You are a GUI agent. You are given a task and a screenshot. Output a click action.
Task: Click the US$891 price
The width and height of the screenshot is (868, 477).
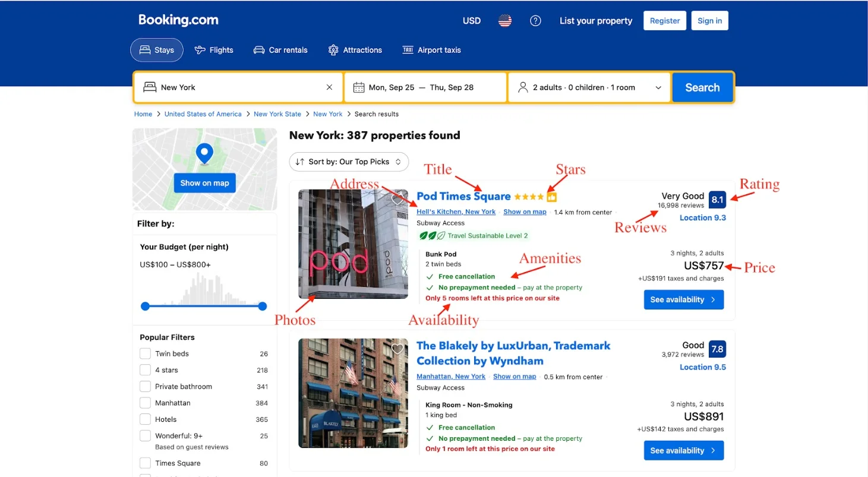point(704,416)
